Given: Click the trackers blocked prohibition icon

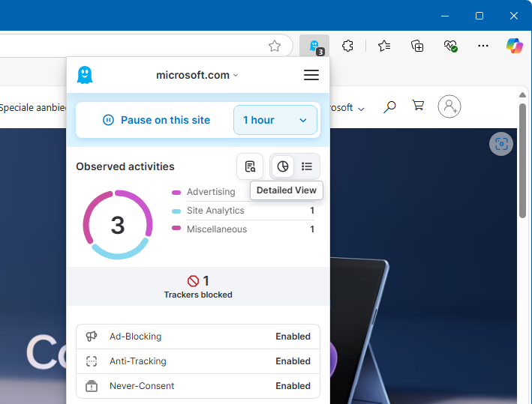Looking at the screenshot, I should pos(193,281).
